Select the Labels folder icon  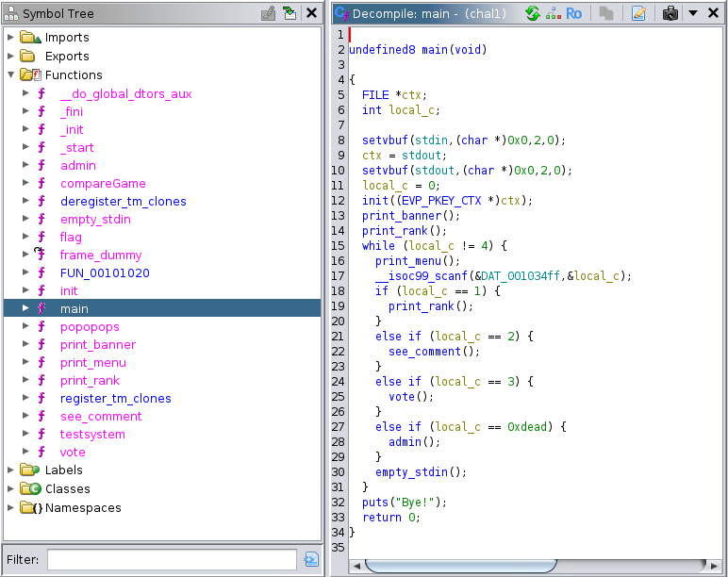pyautogui.click(x=30, y=470)
